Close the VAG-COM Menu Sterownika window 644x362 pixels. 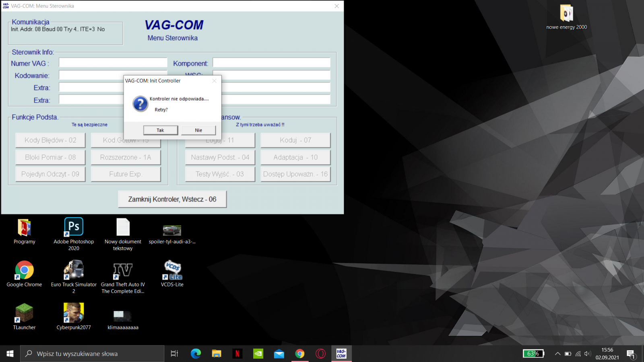click(337, 6)
